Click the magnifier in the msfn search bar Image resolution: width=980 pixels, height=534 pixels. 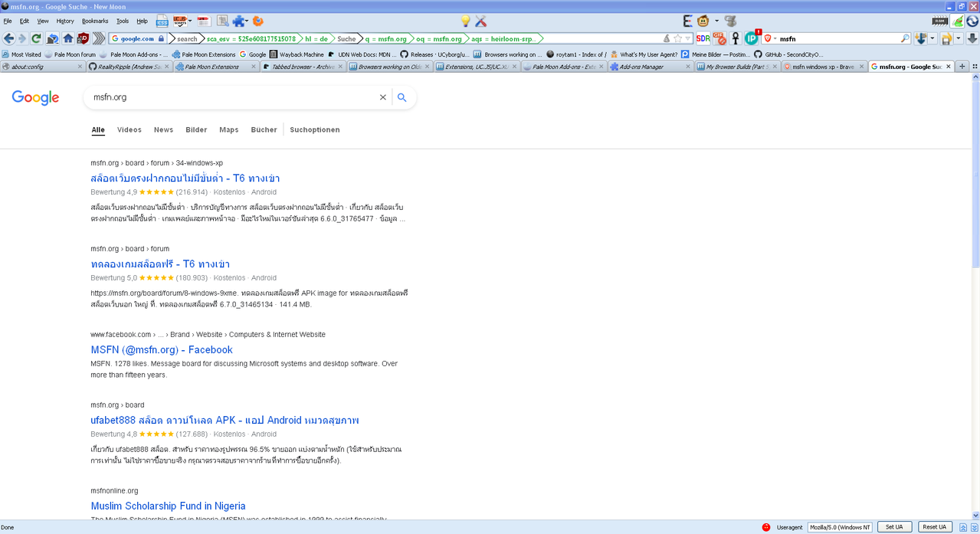click(x=905, y=38)
